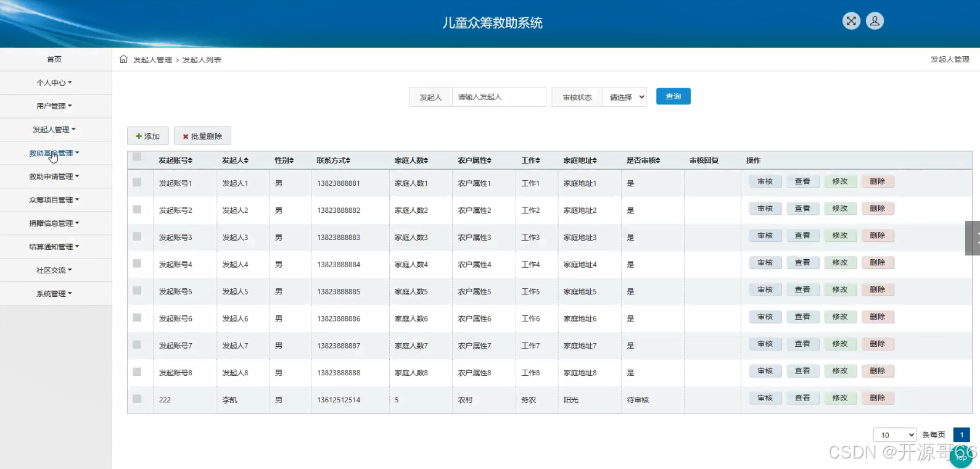
Task: Click 修改 for row 发起账号3
Action: (840, 236)
